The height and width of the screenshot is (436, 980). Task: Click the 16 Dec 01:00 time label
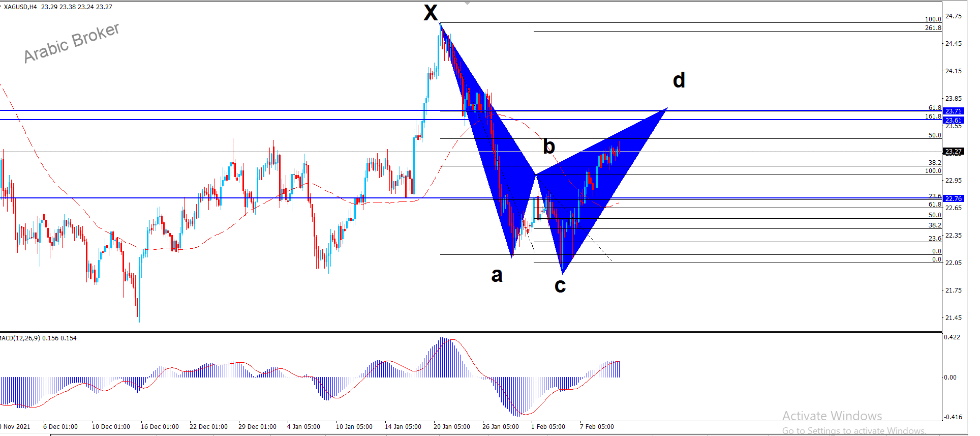tap(160, 427)
